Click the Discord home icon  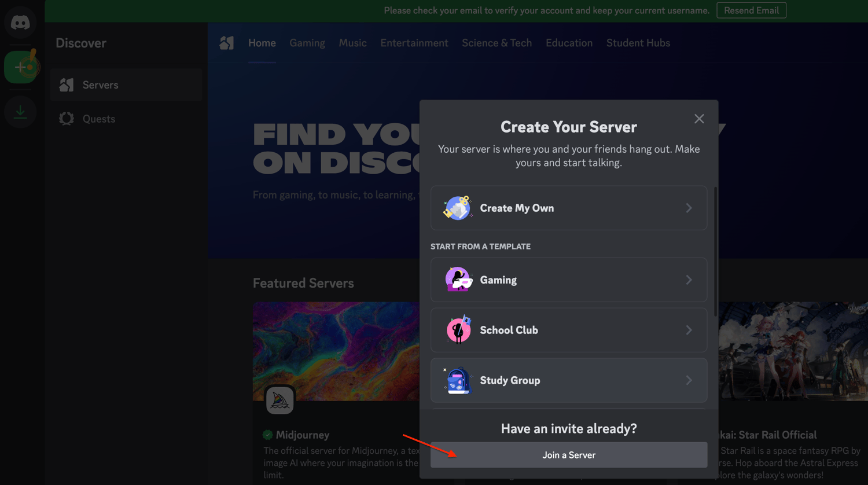click(x=21, y=22)
